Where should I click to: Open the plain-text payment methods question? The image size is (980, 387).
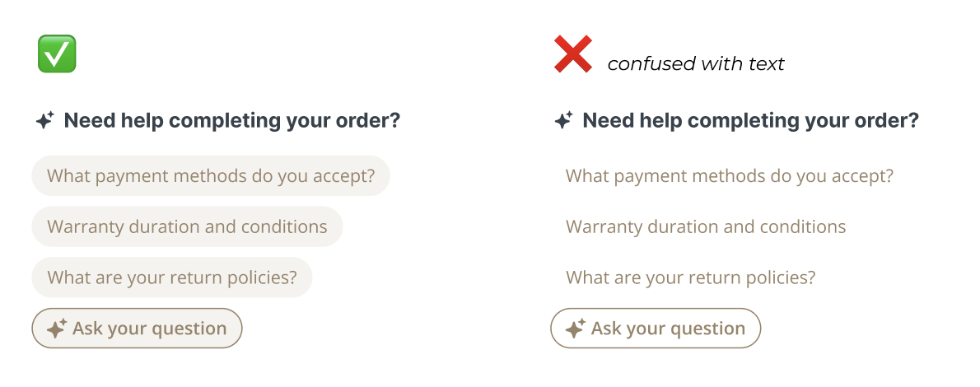[729, 175]
